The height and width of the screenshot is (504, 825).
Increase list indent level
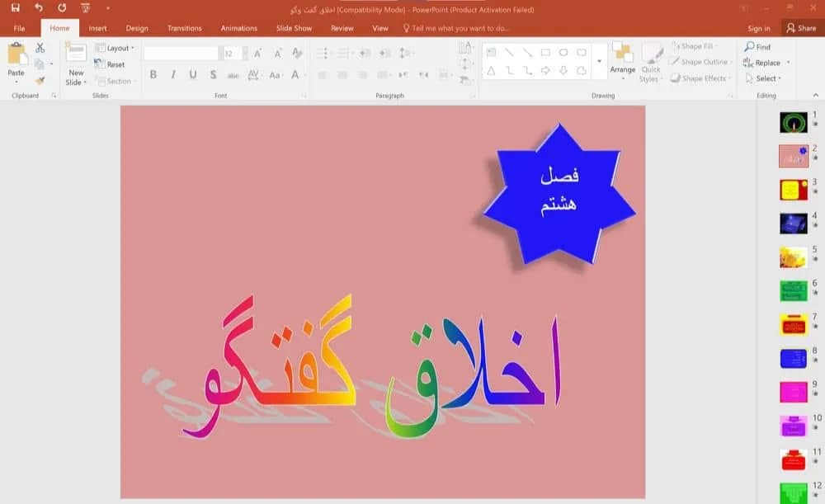click(385, 53)
